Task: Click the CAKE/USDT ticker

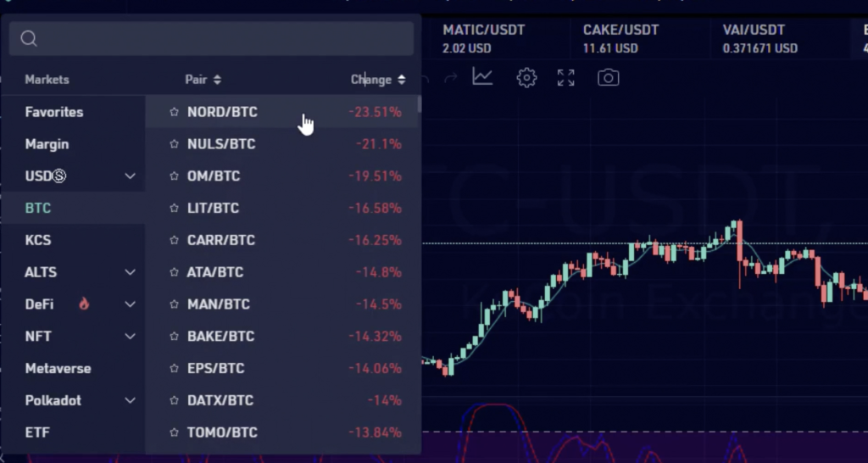Action: [620, 39]
